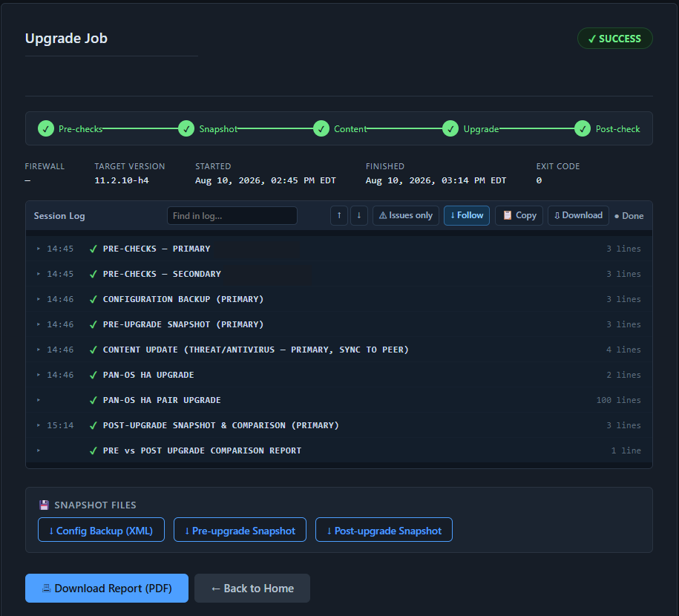This screenshot has height=616, width=679.
Task: Download Config Backup (XML) file
Action: [102, 530]
